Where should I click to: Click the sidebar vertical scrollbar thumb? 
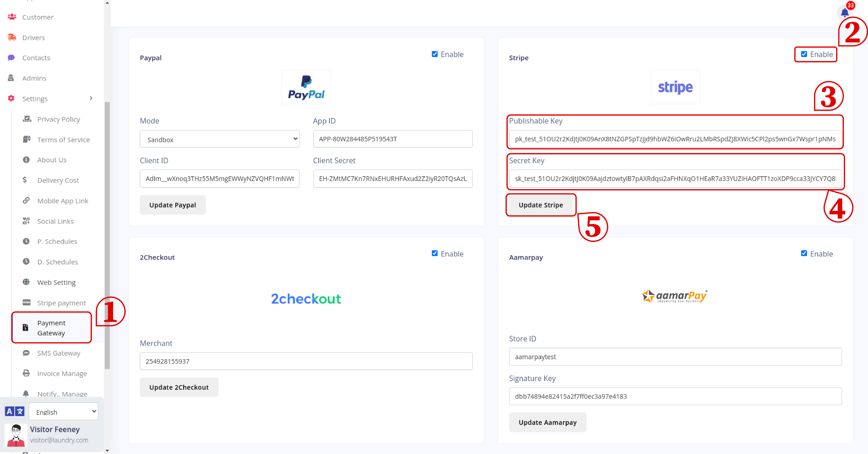(x=107, y=235)
